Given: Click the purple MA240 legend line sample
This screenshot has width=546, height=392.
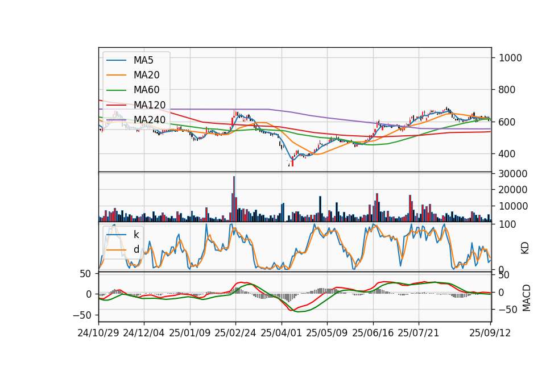Looking at the screenshot, I should point(116,120).
